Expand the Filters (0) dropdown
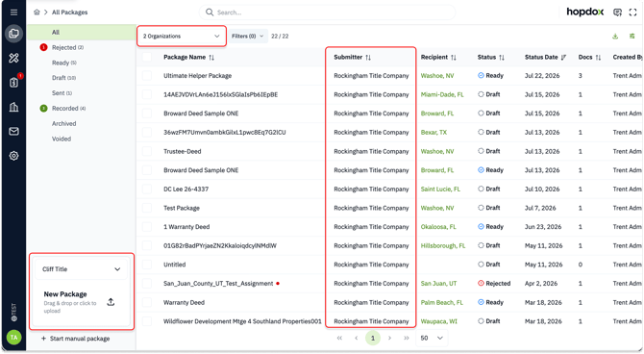Image resolution: width=644 pixels, height=354 pixels. (x=248, y=37)
